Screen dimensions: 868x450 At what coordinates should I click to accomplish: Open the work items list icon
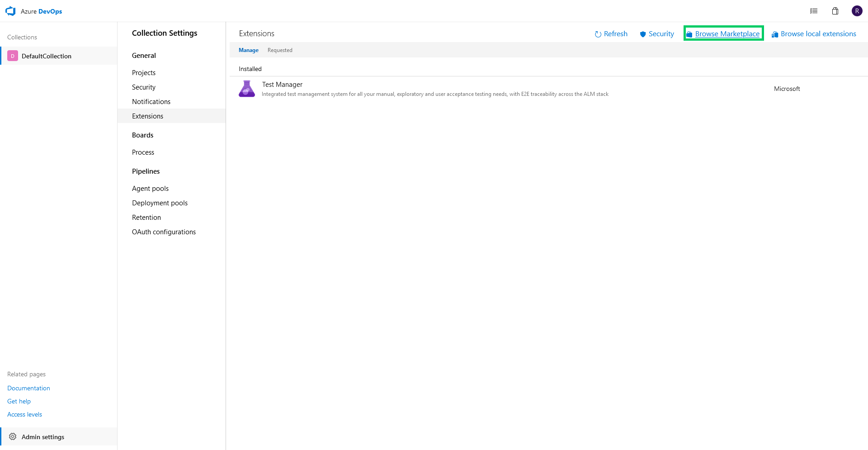point(814,11)
